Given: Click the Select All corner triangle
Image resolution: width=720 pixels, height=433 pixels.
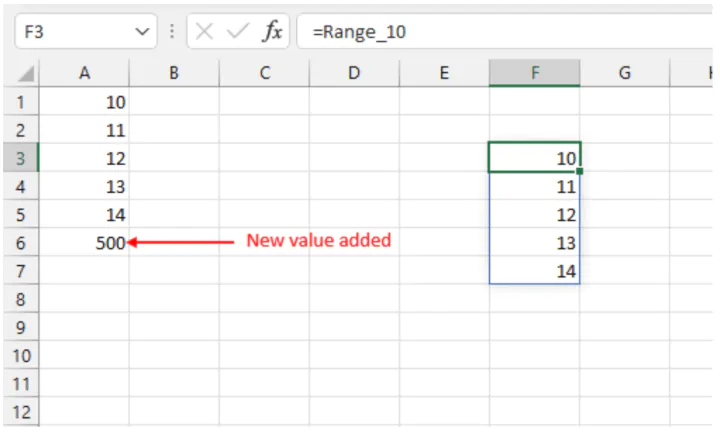Looking at the screenshot, I should coord(26,73).
